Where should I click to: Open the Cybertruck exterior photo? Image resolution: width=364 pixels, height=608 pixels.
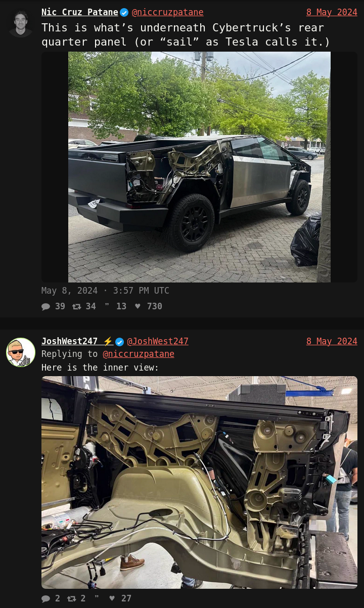pyautogui.click(x=199, y=167)
